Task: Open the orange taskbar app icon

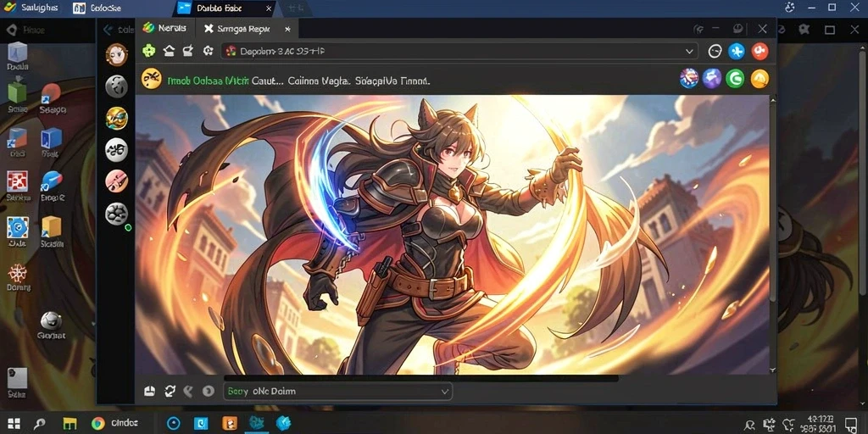Action: point(230,424)
